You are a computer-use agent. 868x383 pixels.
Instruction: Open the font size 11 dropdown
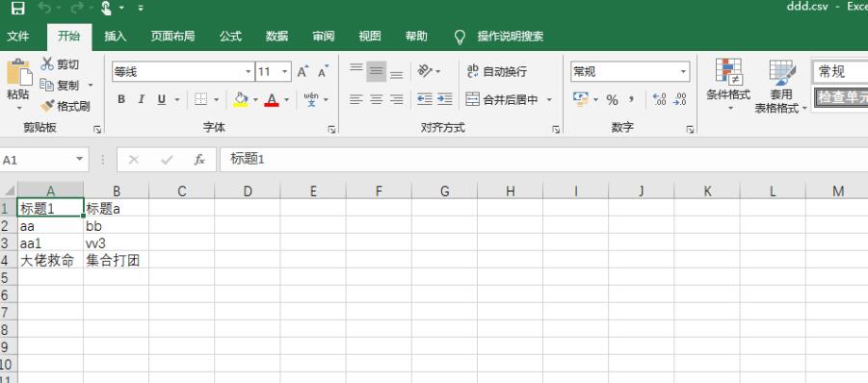pos(285,72)
